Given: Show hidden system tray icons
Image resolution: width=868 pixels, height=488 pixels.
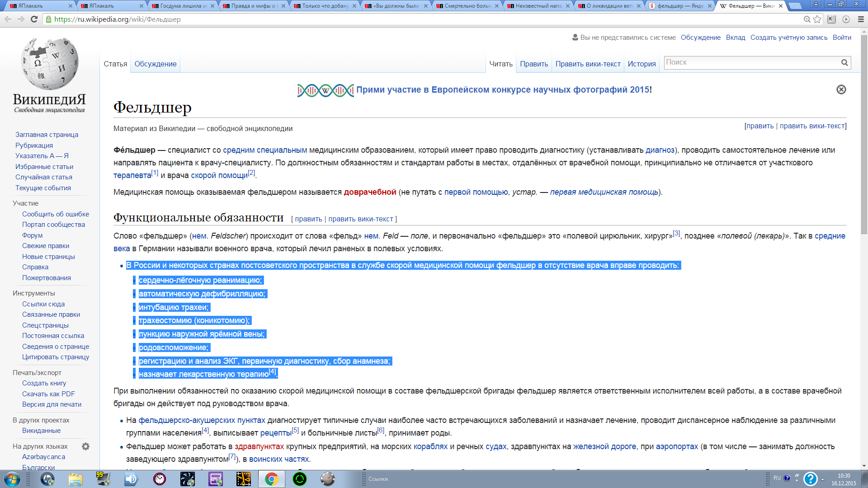Looking at the screenshot, I should coord(823,479).
